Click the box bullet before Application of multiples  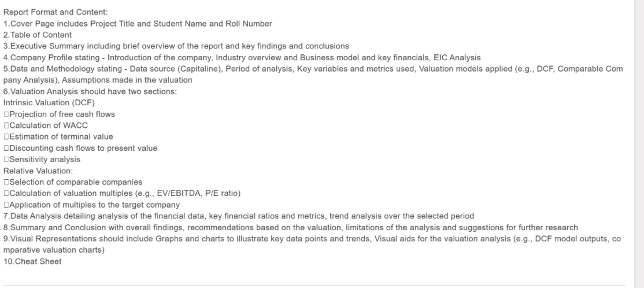pos(6,205)
